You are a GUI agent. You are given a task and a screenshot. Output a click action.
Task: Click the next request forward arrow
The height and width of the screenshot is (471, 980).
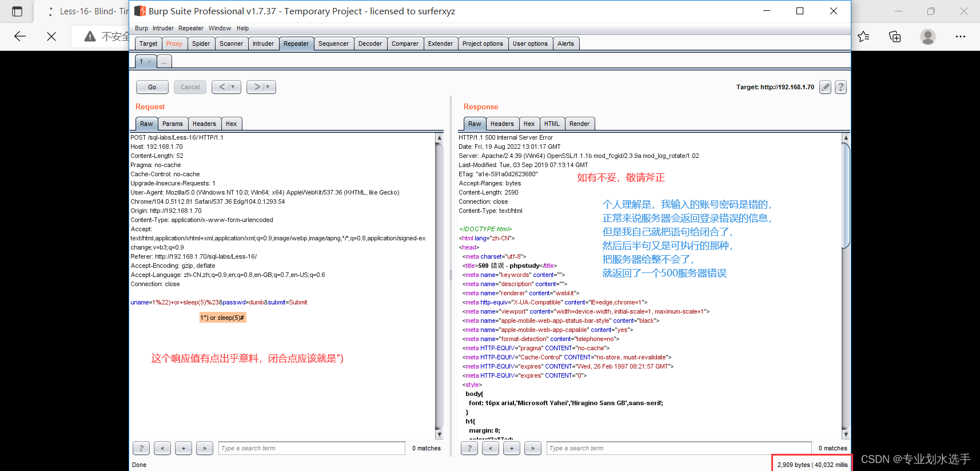click(257, 87)
